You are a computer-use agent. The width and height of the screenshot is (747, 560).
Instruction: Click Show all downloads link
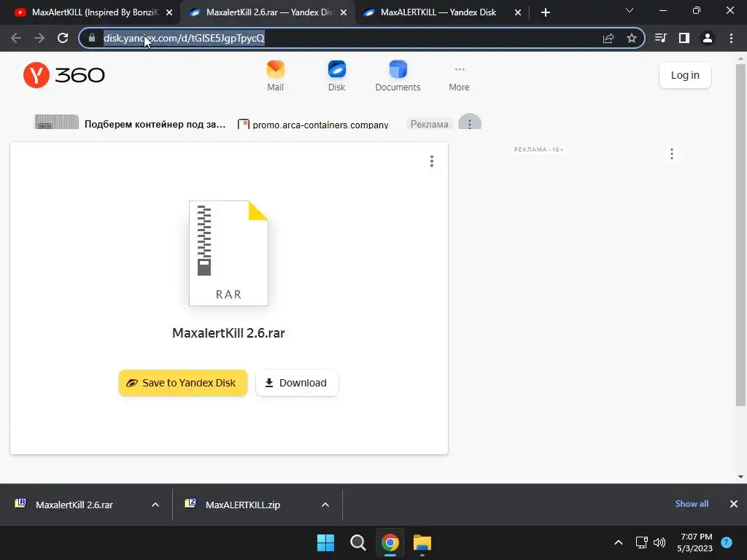[692, 504]
